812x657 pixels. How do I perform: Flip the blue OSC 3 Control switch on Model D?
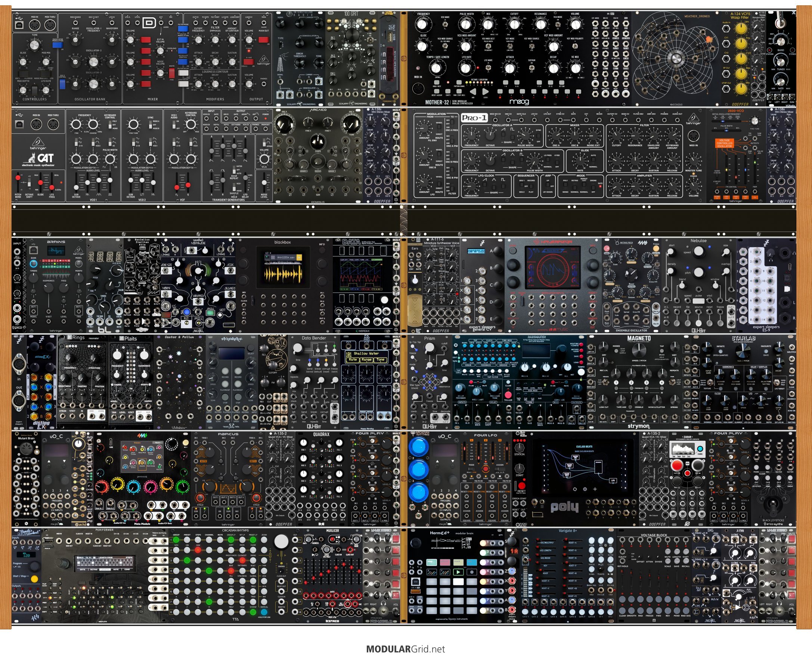[62, 84]
